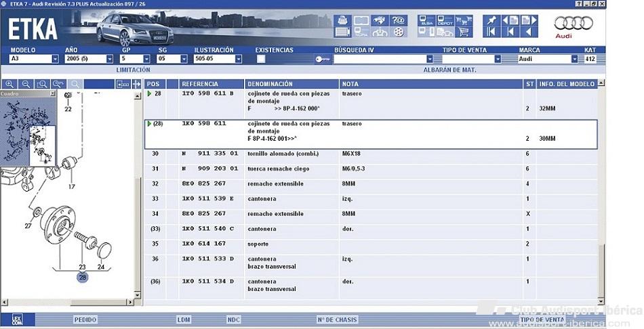
Task: Click the key icon beside Existencias
Action: coord(323,60)
